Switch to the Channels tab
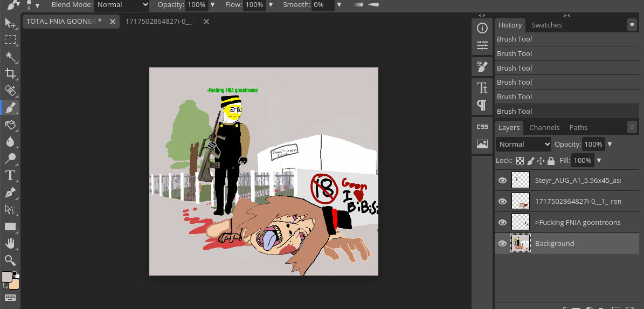Image resolution: width=644 pixels, height=309 pixels. coord(544,128)
